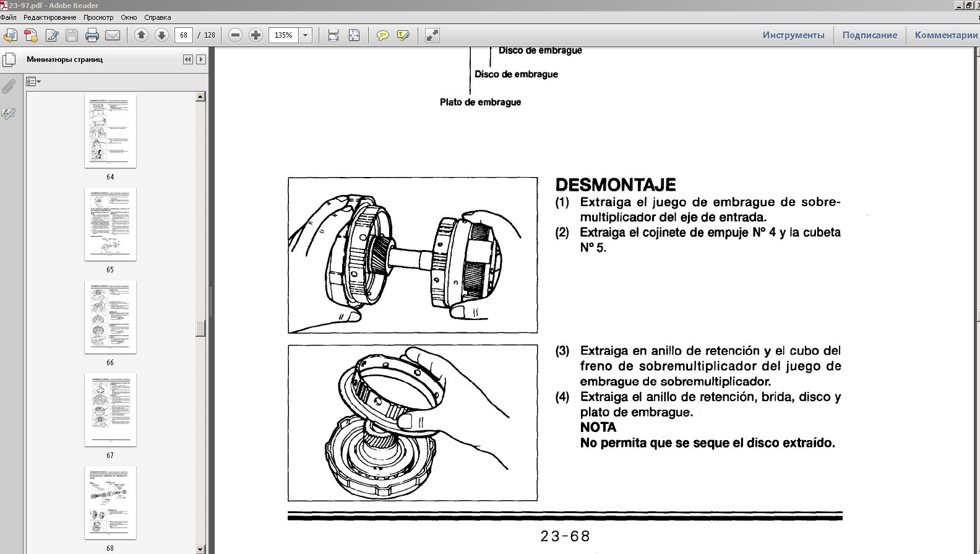Screen dimensions: 980x554
Task: Zoom in with the plus button
Action: click(256, 35)
